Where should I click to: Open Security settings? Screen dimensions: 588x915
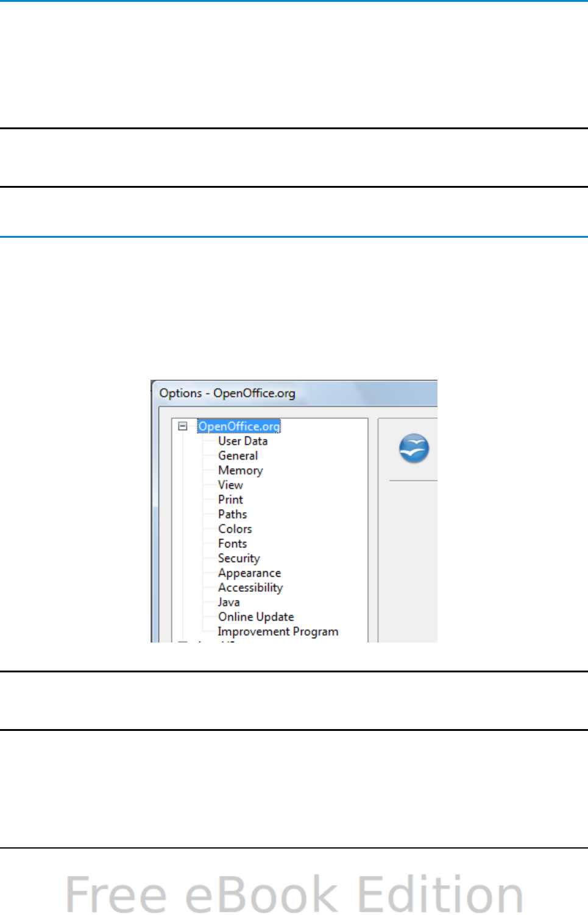239,558
